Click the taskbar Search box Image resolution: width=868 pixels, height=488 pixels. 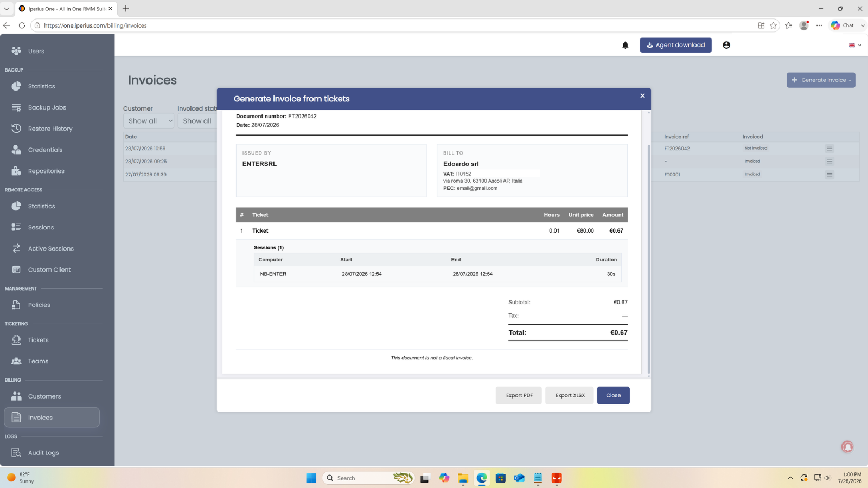[368, 478]
